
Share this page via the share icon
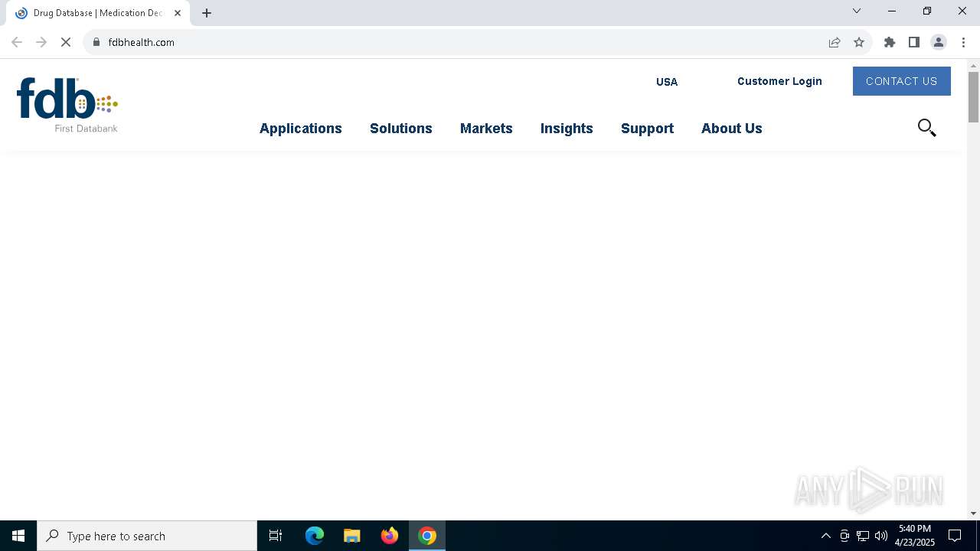click(835, 42)
